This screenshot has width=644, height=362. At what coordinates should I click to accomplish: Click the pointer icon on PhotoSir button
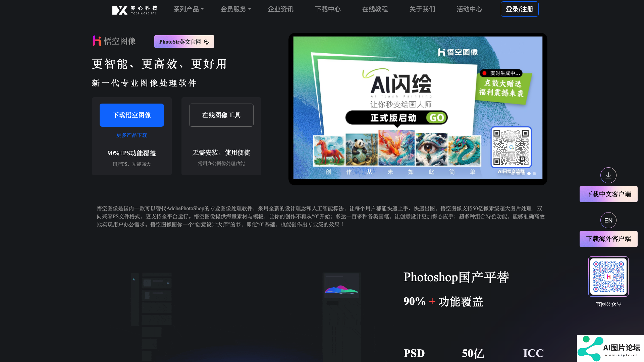point(207,42)
